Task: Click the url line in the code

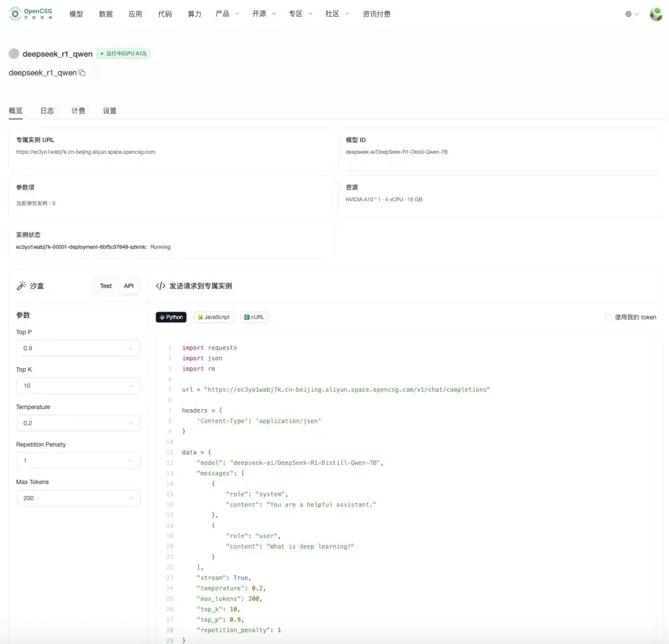Action: point(336,389)
